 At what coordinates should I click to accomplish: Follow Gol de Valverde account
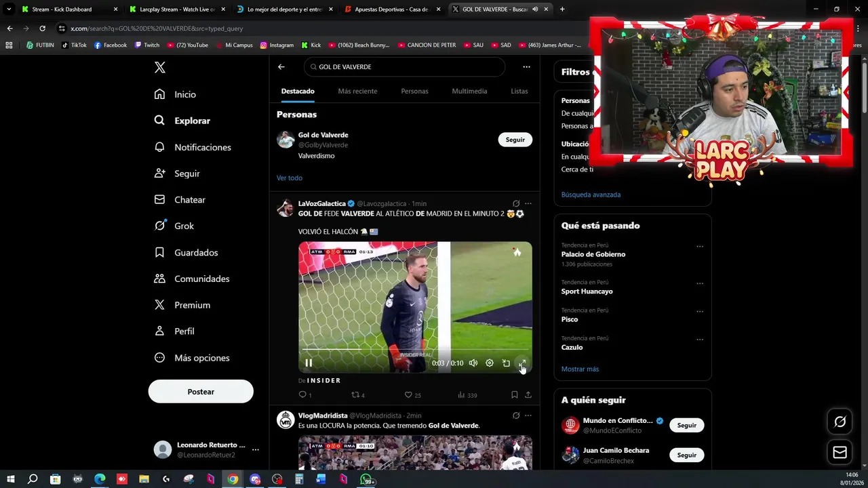(515, 140)
